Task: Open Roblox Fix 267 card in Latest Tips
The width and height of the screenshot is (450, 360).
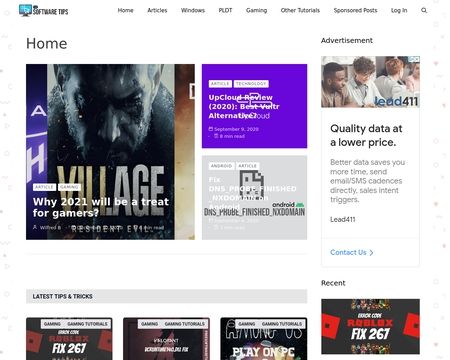Action: tap(69, 339)
